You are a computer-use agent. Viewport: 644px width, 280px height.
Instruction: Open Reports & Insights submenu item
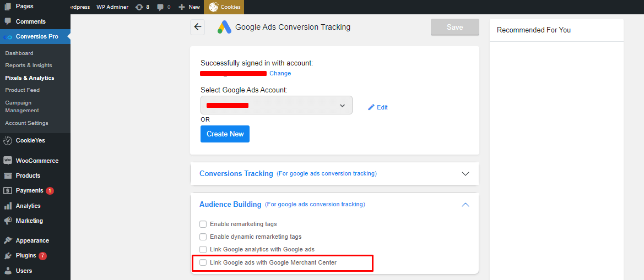(29, 65)
